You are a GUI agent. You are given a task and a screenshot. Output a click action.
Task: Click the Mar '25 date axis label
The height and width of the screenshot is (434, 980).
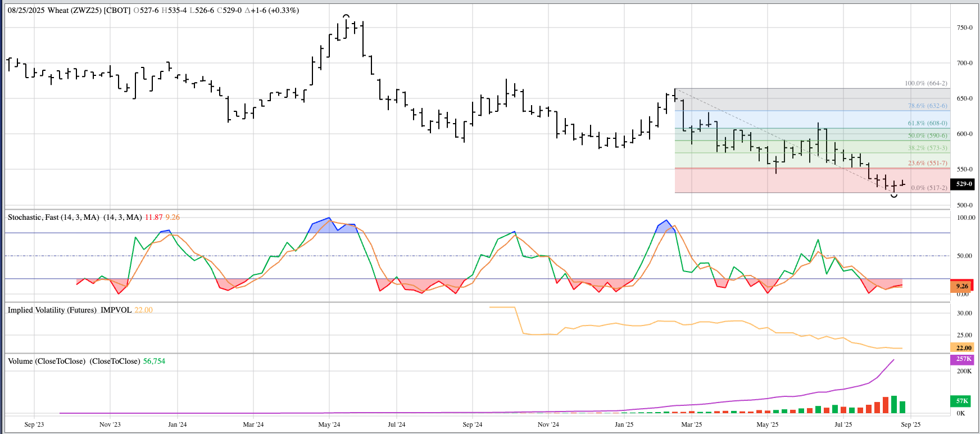point(692,424)
